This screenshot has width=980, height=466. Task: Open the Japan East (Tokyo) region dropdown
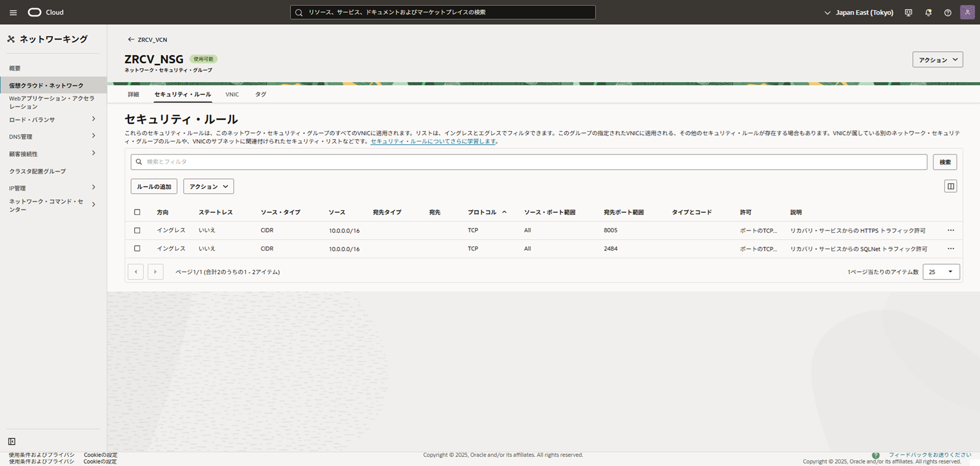pyautogui.click(x=858, y=13)
